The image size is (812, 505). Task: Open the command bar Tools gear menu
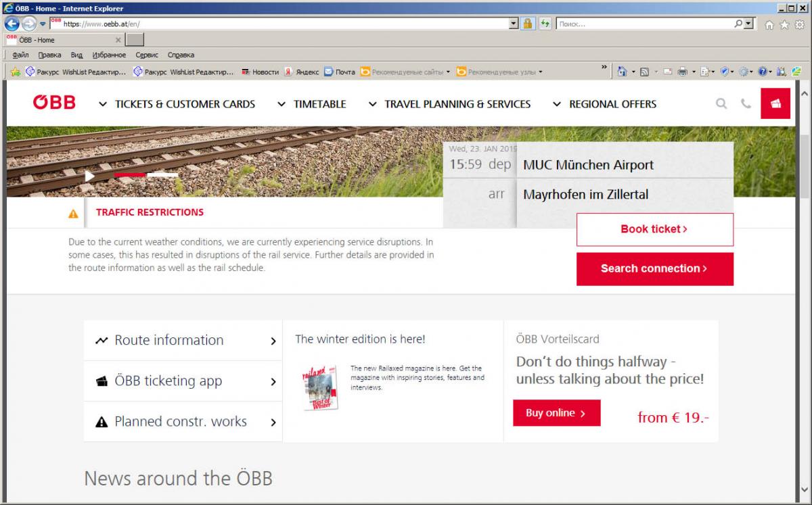tap(744, 72)
